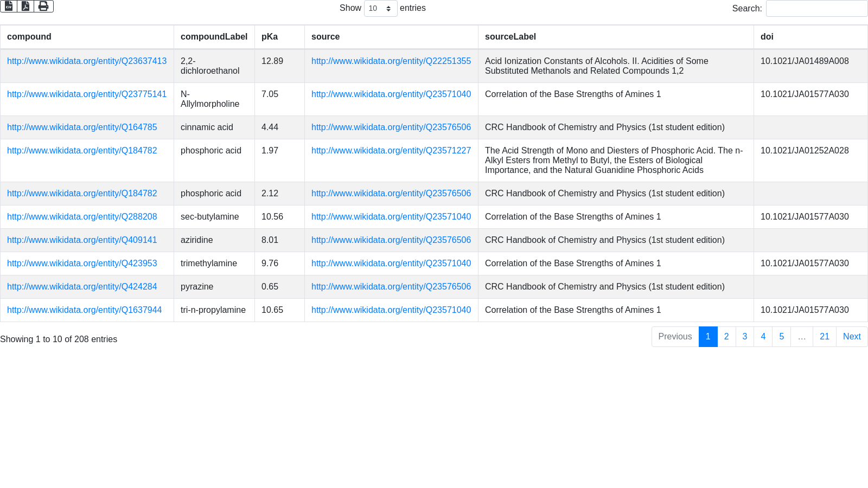Open source link Q23571227 for phosphoric acid
Screen dimensions: 868x488
click(391, 151)
